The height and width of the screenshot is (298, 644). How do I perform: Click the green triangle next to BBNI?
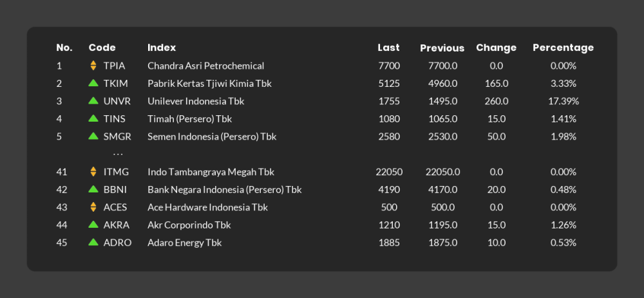(x=93, y=189)
